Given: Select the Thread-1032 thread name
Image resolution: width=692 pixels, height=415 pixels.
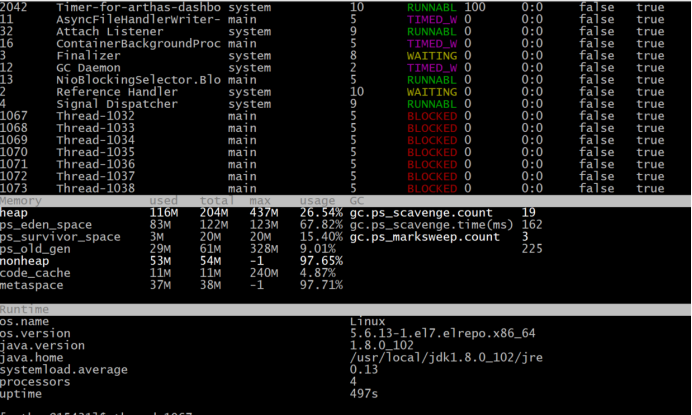Looking at the screenshot, I should point(95,115).
